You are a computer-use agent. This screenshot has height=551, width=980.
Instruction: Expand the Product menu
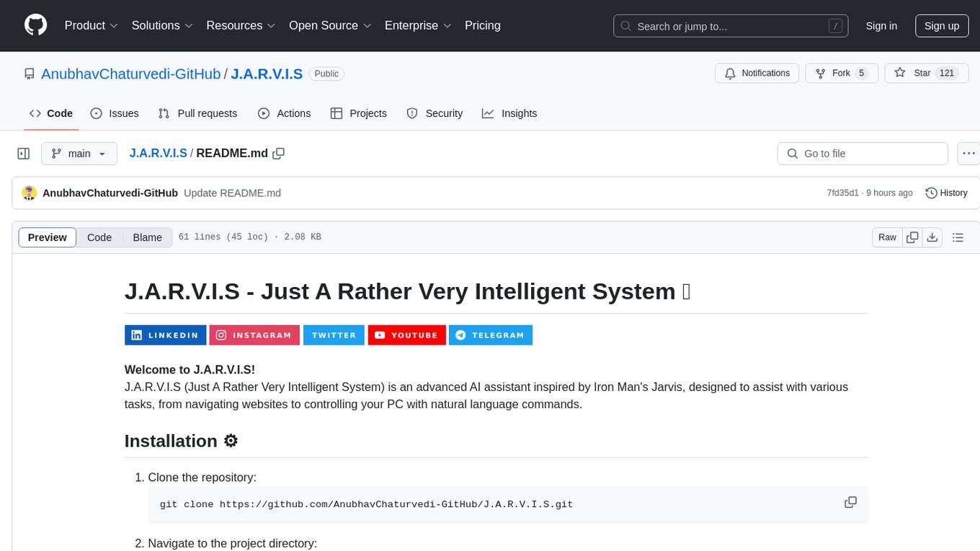coord(92,25)
